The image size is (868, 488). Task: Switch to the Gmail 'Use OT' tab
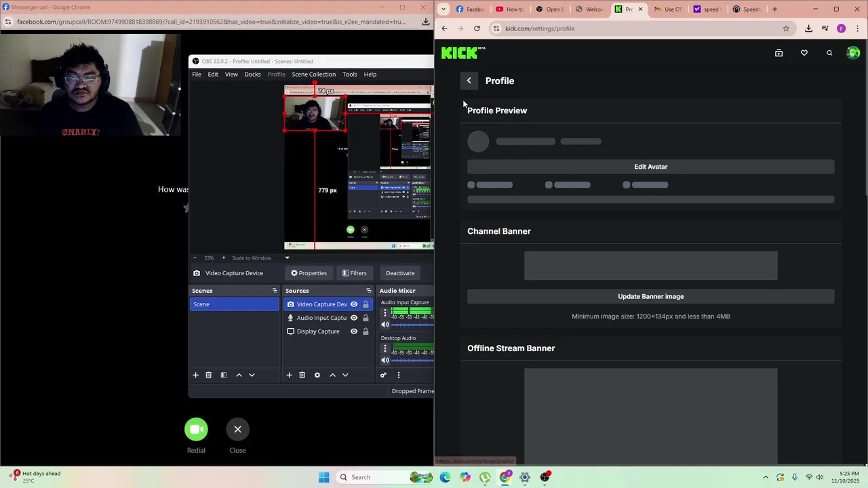[668, 9]
